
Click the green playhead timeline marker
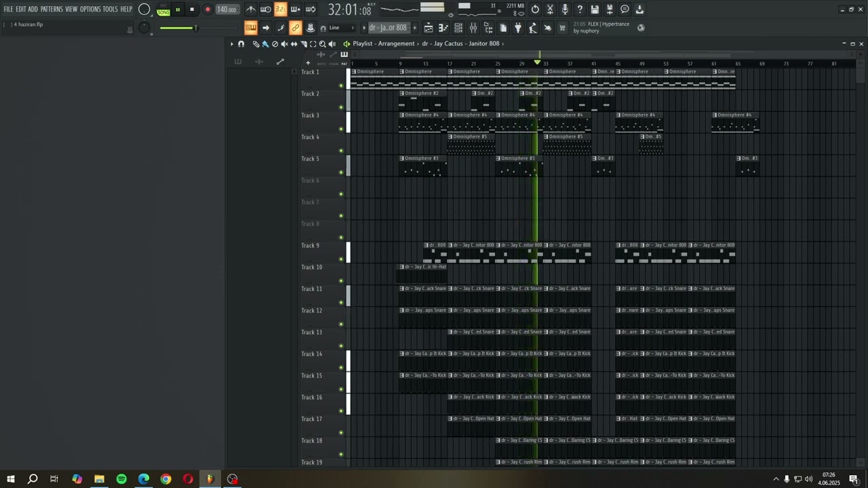pos(537,62)
